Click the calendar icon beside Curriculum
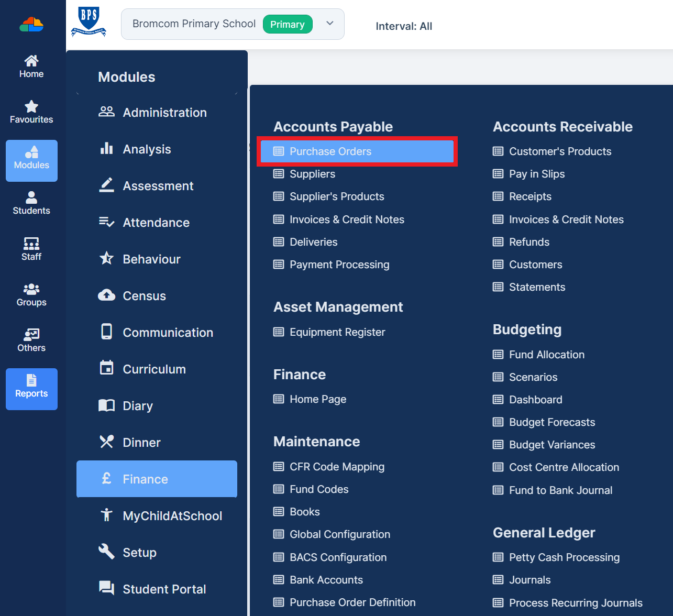The width and height of the screenshot is (673, 616). coord(106,368)
